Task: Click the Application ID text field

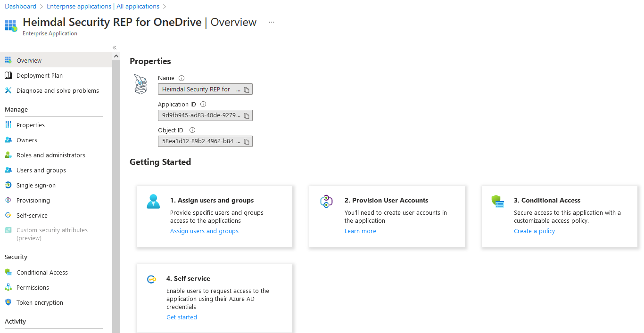Action: [205, 115]
